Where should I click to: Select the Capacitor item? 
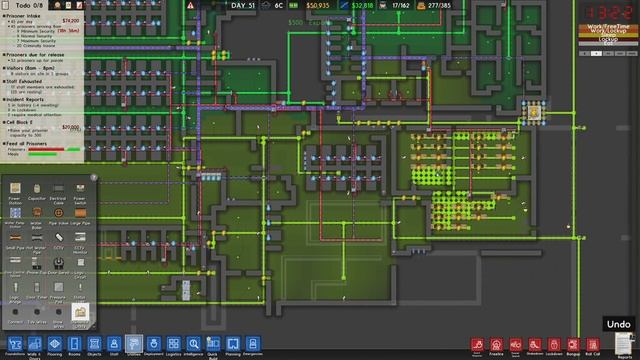[x=37, y=188]
